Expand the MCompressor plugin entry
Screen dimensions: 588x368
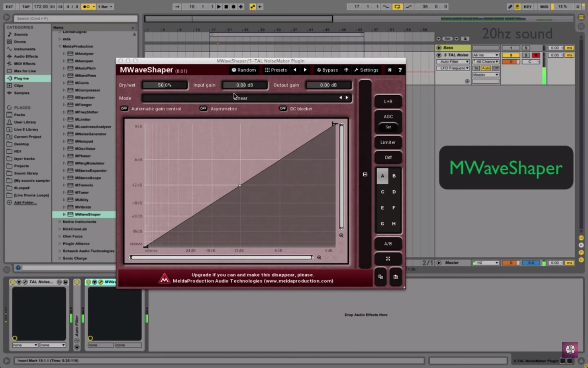coord(64,90)
